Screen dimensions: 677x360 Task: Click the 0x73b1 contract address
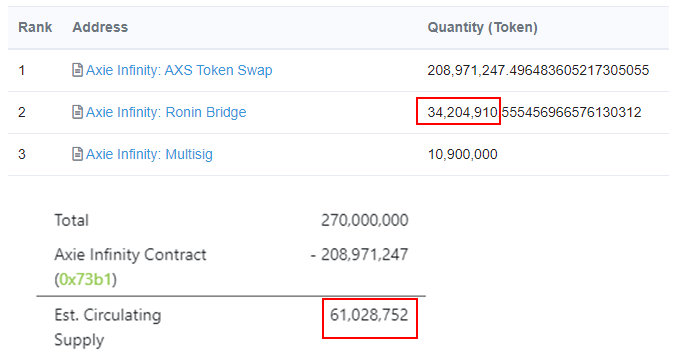[85, 279]
